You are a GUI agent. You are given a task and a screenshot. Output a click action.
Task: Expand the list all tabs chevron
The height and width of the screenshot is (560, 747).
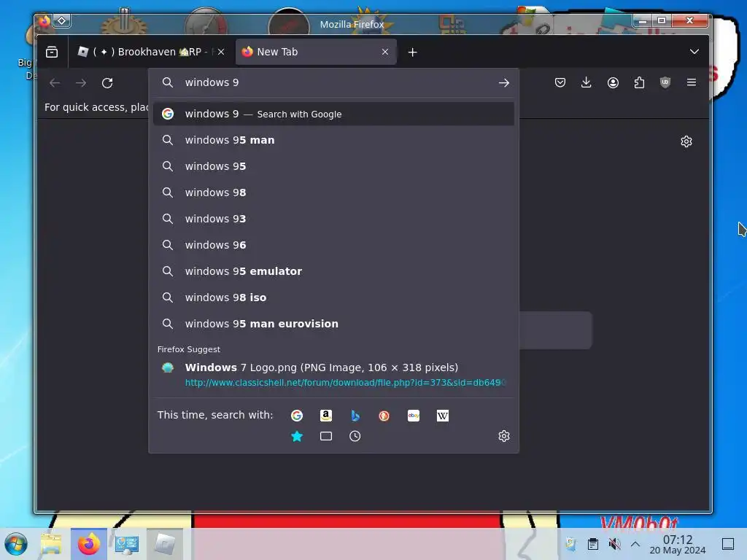tap(694, 52)
